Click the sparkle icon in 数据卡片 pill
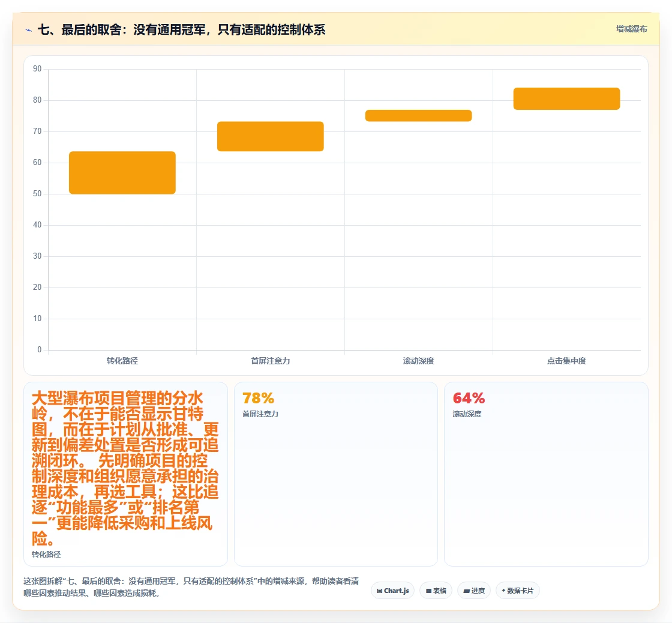The image size is (672, 623). click(x=503, y=591)
